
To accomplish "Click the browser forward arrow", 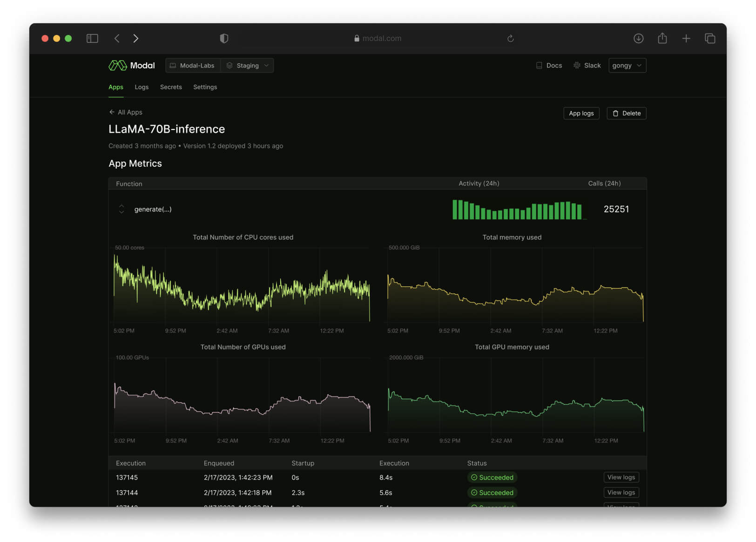I will [x=135, y=38].
